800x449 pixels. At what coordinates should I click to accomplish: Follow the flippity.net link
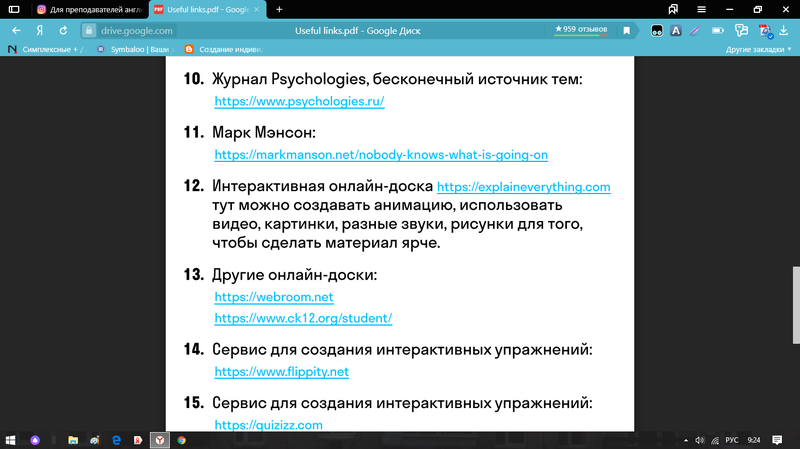pyautogui.click(x=282, y=372)
